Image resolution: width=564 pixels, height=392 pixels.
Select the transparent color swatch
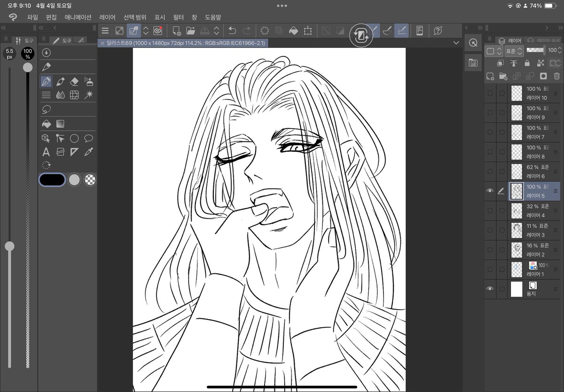coord(90,180)
